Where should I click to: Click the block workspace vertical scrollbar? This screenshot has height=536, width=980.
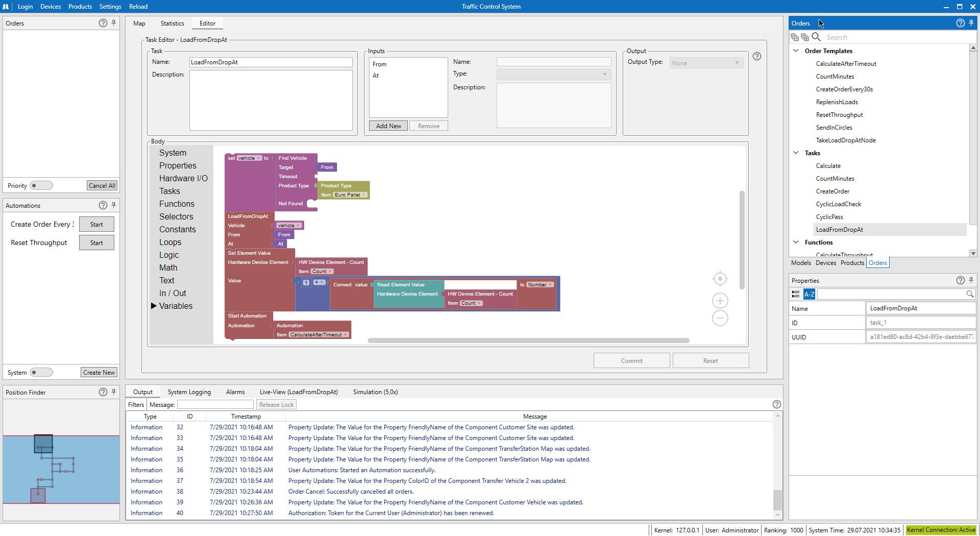coord(742,240)
